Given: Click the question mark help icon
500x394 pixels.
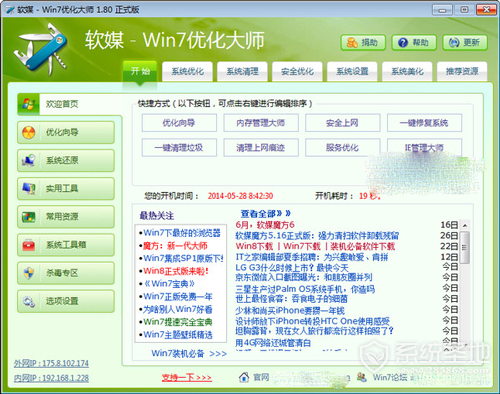Looking at the screenshot, I should [x=403, y=43].
